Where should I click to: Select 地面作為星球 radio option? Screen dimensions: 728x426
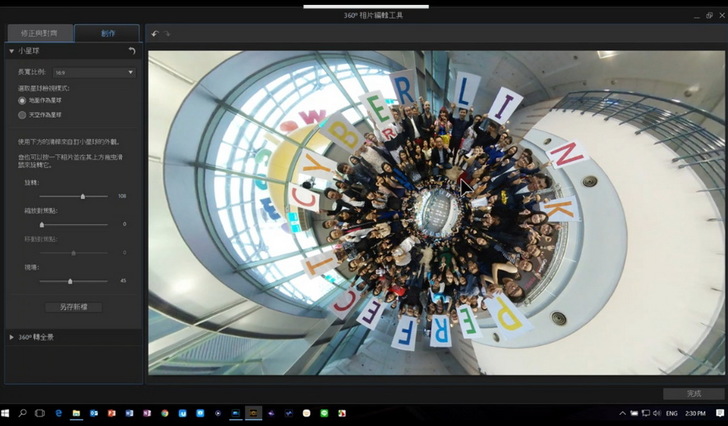click(x=22, y=101)
